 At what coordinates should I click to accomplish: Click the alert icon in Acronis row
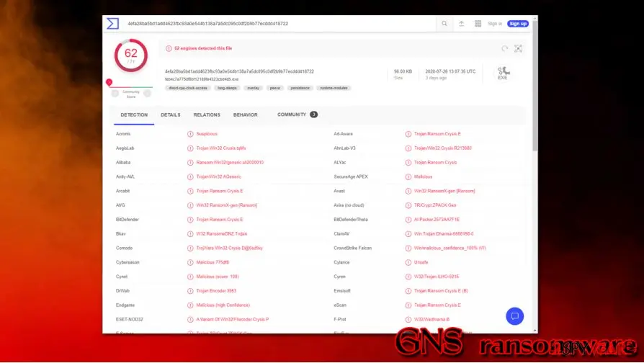(x=190, y=134)
